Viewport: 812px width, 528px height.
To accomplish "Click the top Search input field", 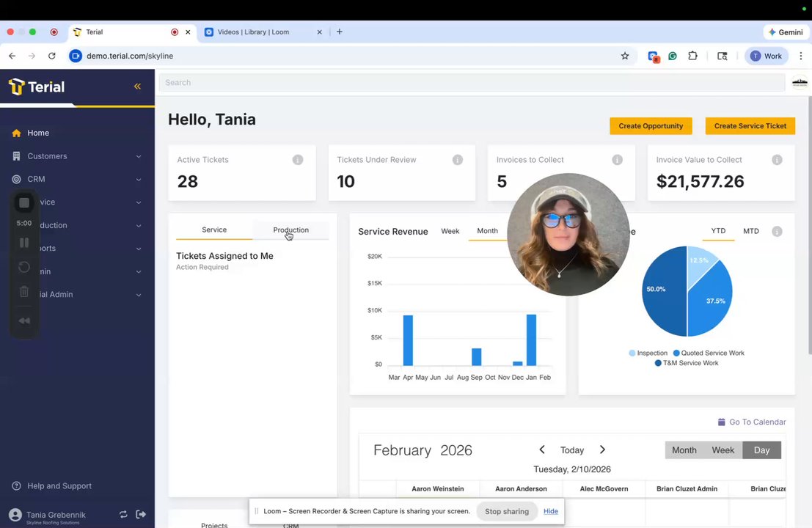I will click(472, 82).
